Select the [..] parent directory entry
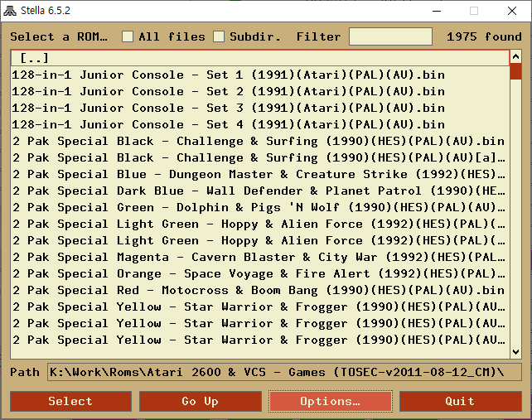 pyautogui.click(x=260, y=58)
